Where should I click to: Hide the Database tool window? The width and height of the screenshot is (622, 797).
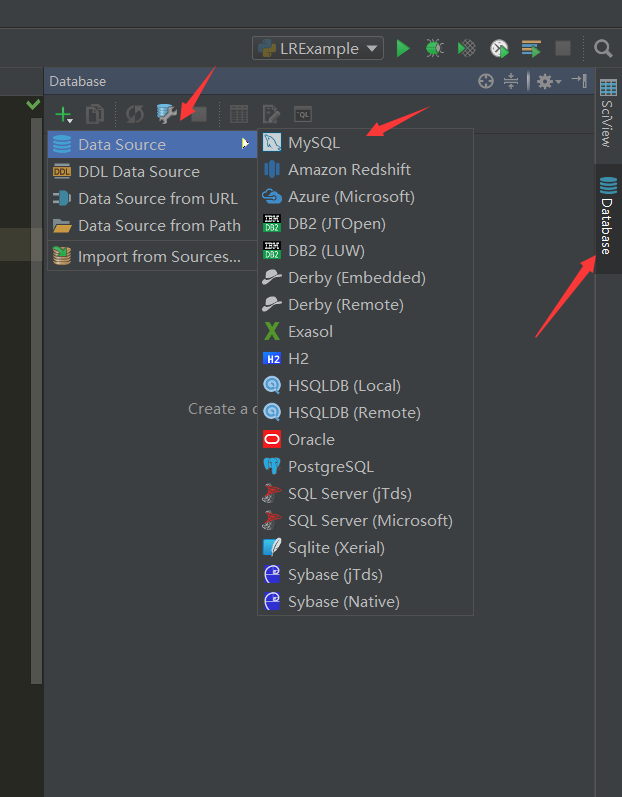tap(579, 80)
